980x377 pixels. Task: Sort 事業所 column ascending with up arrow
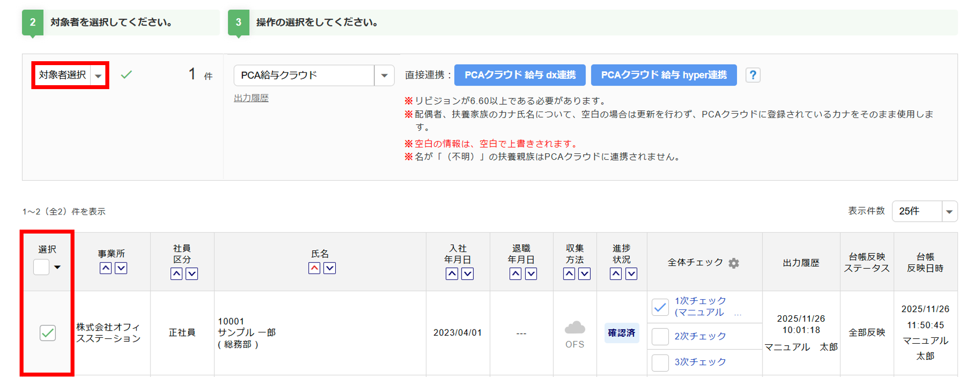[105, 268]
